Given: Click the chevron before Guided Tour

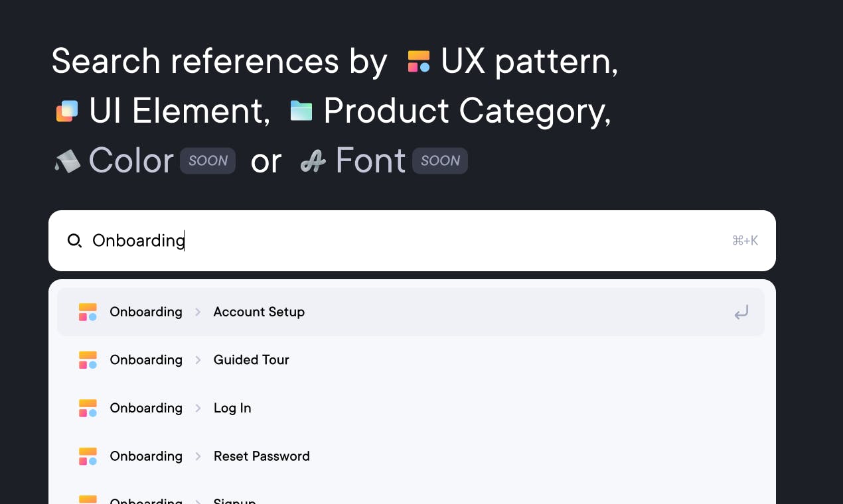Looking at the screenshot, I should point(198,360).
